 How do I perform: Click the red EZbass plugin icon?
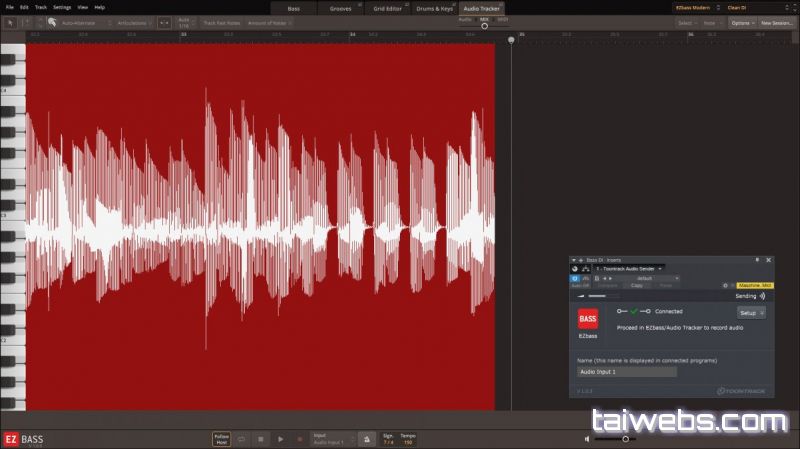[589, 319]
